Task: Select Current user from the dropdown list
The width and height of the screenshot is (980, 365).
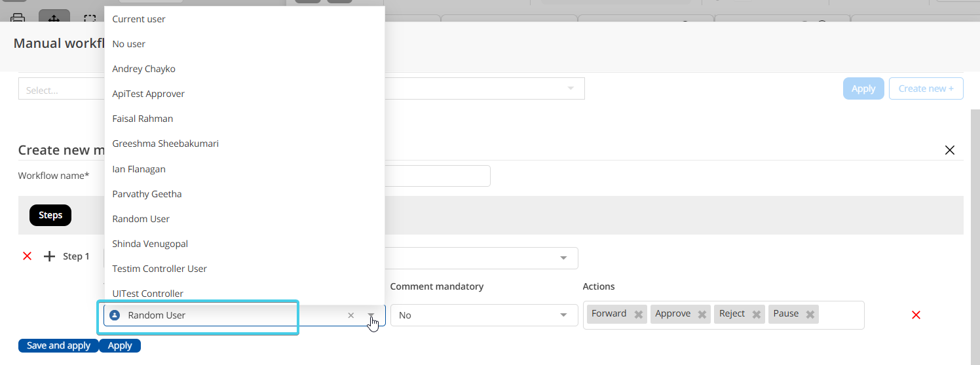Action: point(244,19)
